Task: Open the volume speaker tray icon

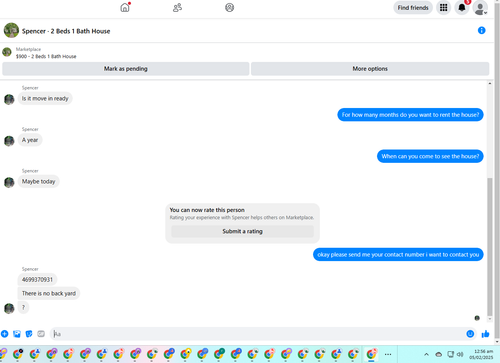Action: coord(460,354)
